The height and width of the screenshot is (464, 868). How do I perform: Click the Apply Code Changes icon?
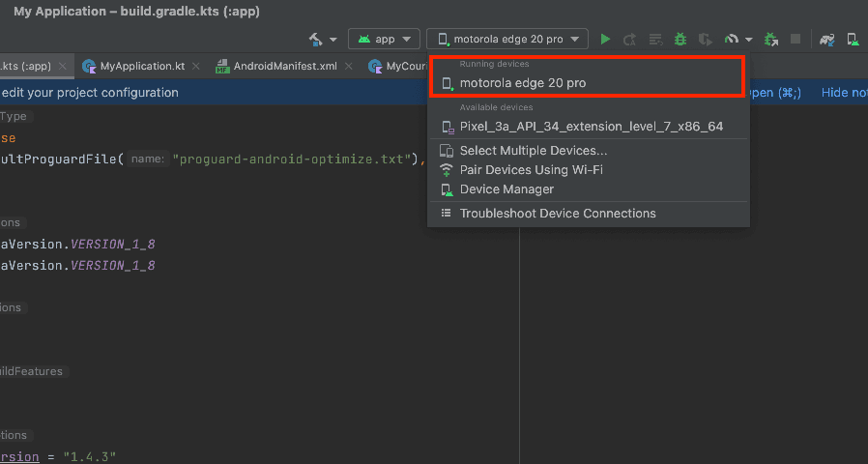point(655,40)
